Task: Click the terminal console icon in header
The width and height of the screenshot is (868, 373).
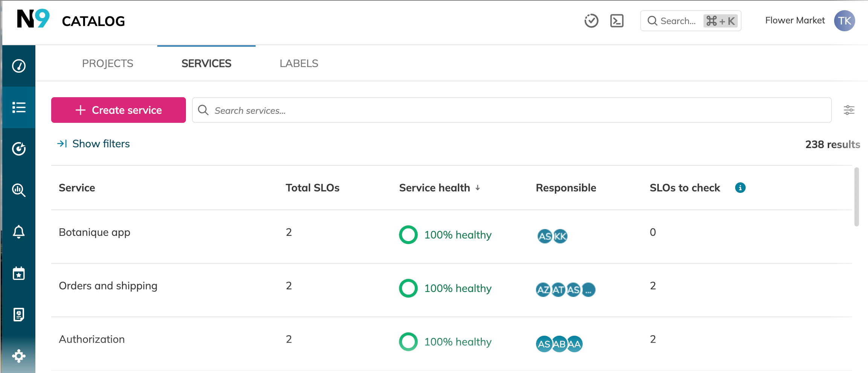Action: click(x=617, y=21)
